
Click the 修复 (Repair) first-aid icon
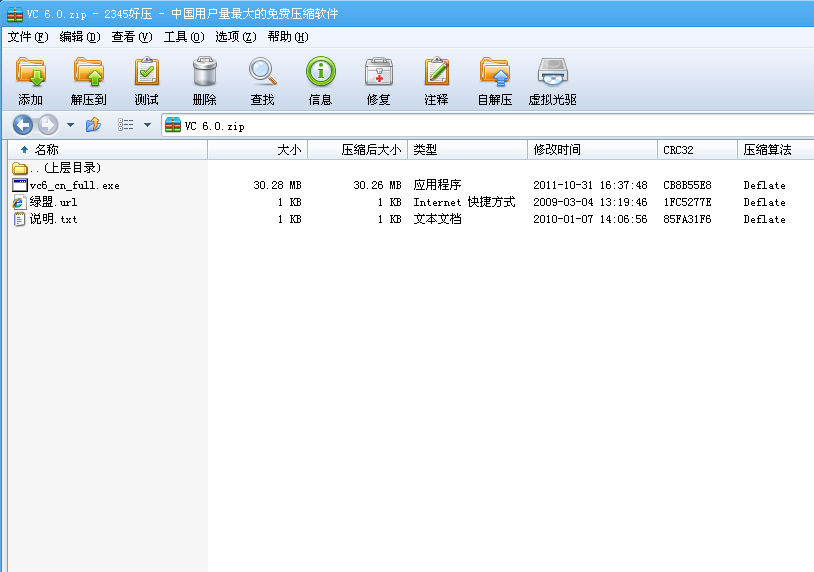378,72
